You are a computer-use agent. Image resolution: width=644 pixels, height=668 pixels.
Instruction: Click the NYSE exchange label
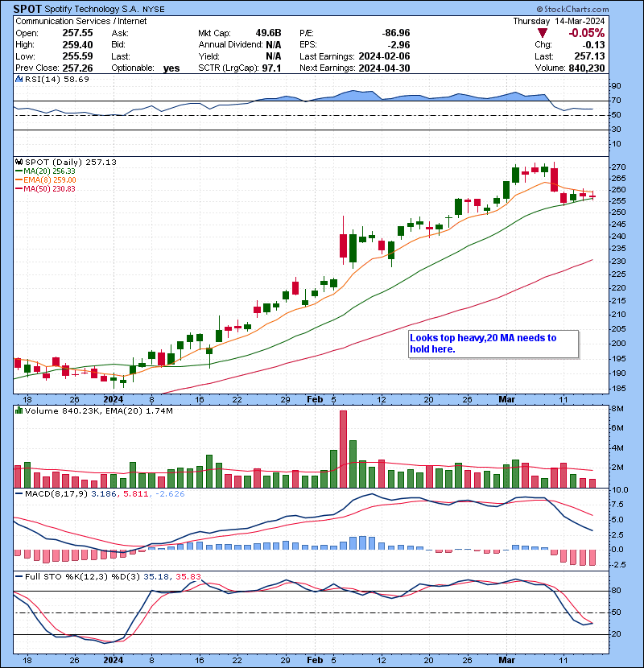click(154, 10)
